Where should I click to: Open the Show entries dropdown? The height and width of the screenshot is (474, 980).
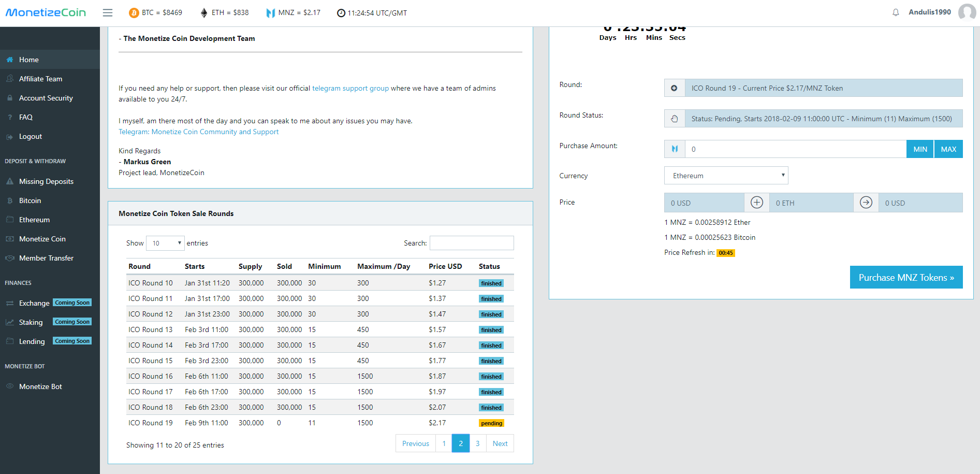click(165, 243)
